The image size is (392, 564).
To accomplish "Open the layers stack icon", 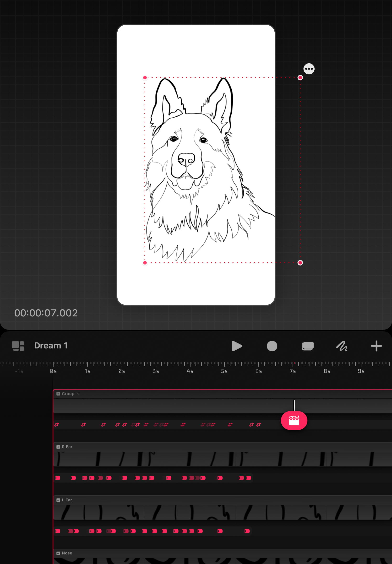I will [x=308, y=346].
